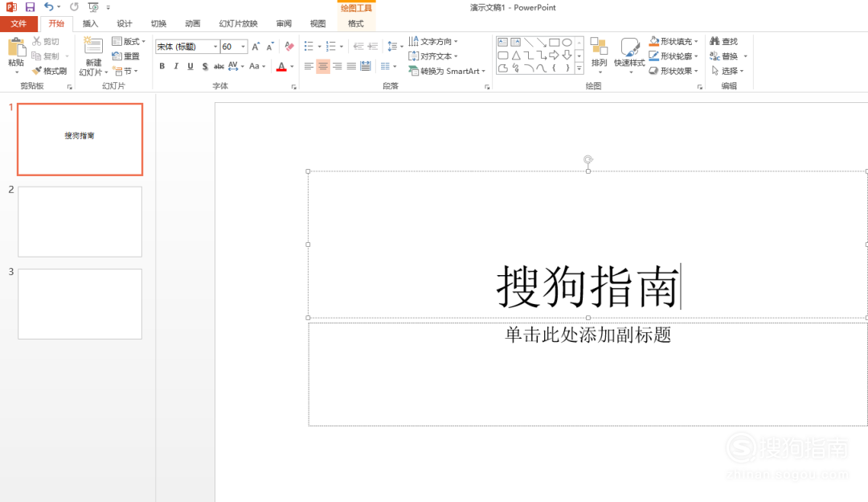Switch to the Slide Show (幻灯片放映) tab
The image size is (868, 502).
238,23
